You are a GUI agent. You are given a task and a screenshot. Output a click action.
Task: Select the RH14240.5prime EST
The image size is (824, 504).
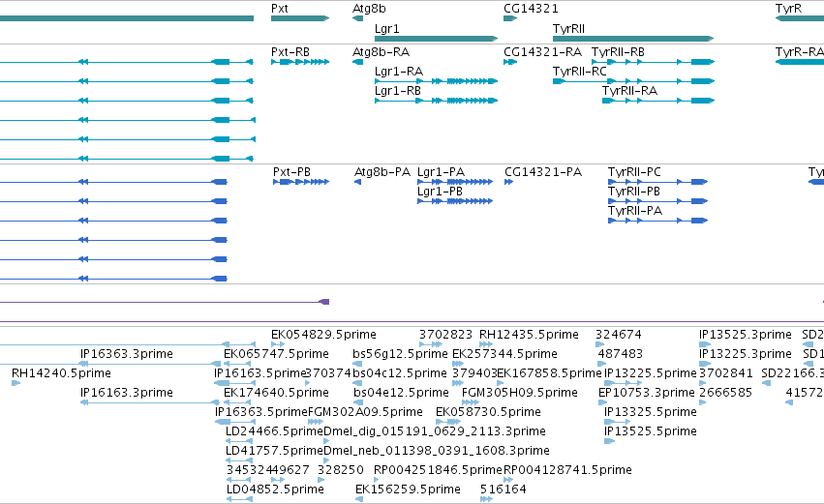(x=15, y=383)
